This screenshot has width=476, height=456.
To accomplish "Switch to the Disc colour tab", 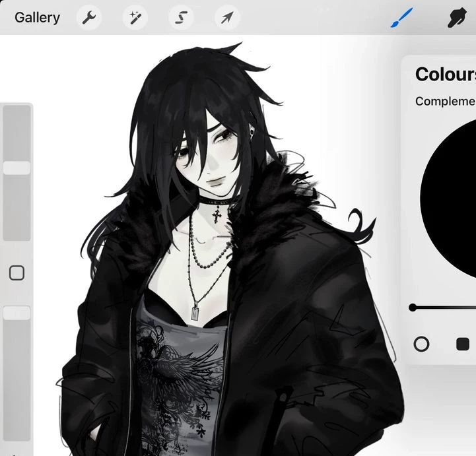I will click(x=421, y=344).
